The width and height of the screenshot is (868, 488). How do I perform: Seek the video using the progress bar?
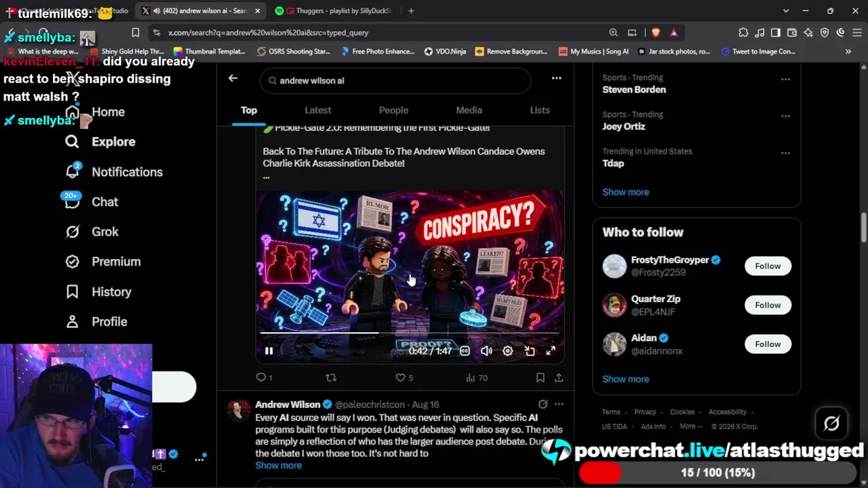(409, 333)
